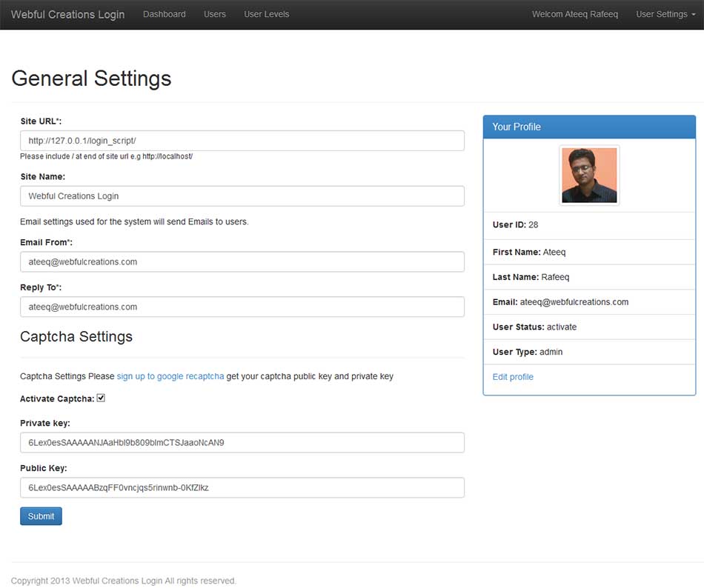Click the profile photo thumbnail
This screenshot has width=704, height=588.
tap(589, 175)
